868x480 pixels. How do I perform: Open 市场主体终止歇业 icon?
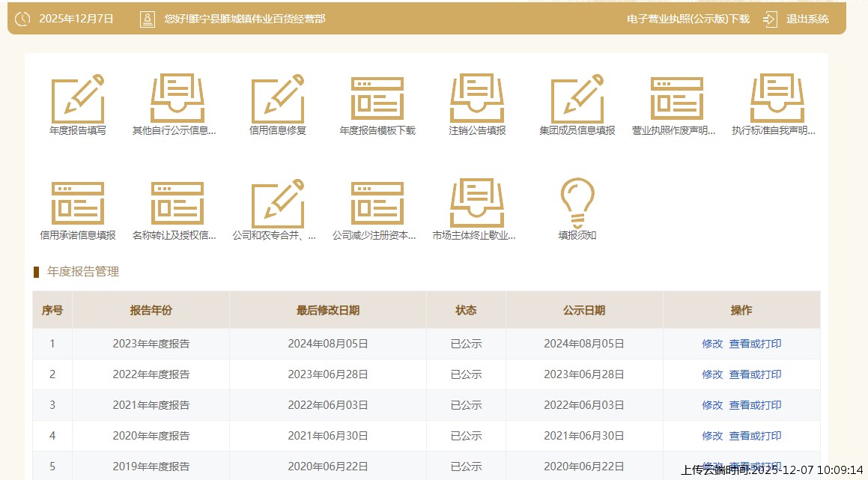[x=477, y=204]
